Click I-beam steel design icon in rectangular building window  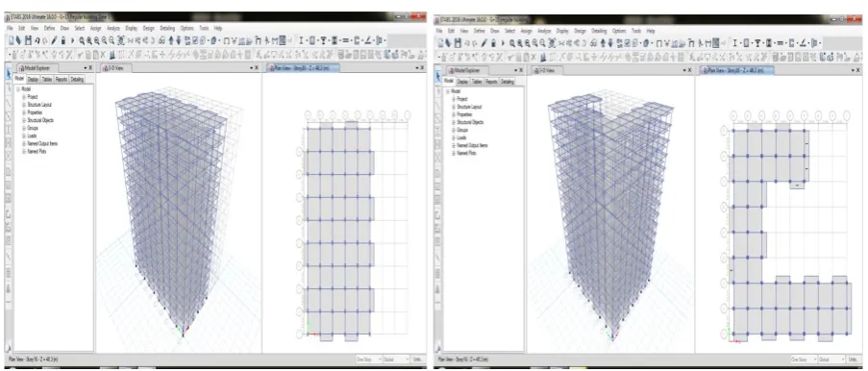[x=301, y=40]
